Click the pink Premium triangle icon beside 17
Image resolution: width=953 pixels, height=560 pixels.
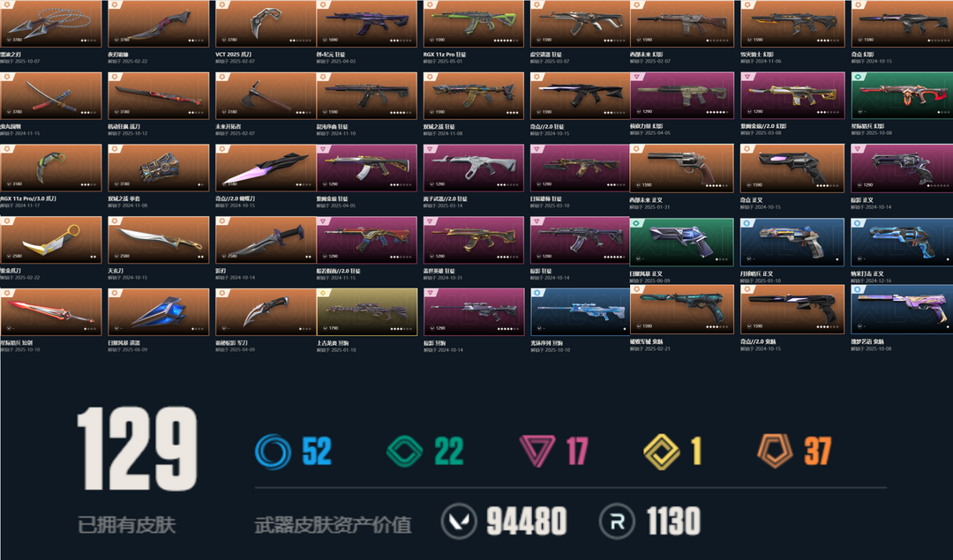537,452
